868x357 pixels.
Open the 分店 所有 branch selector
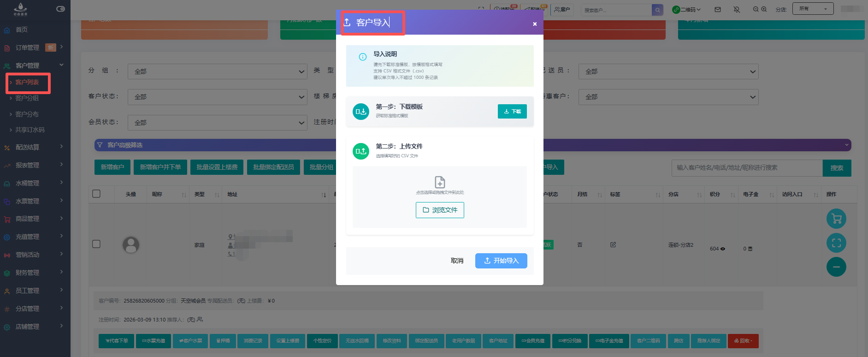(x=813, y=9)
